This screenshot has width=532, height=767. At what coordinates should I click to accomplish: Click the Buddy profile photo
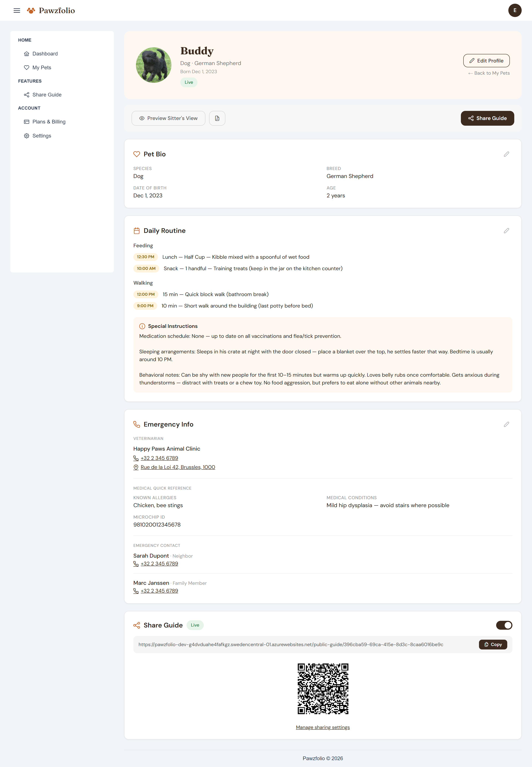(x=154, y=65)
